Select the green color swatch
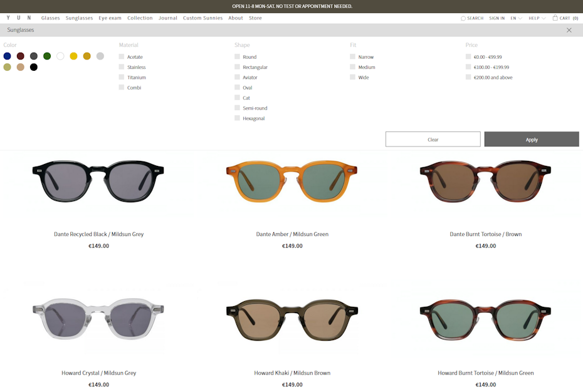This screenshot has height=392, width=583. tap(47, 56)
